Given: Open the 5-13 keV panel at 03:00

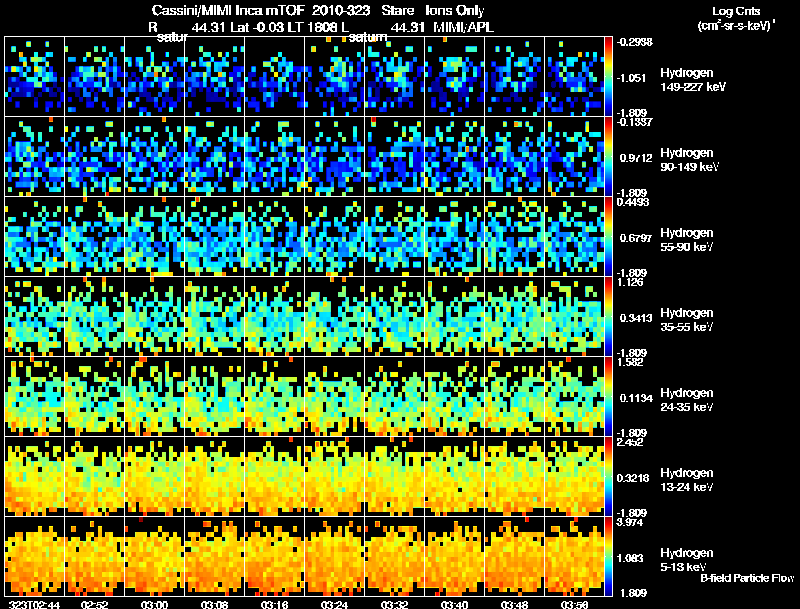Looking at the screenshot, I should pos(155,557).
